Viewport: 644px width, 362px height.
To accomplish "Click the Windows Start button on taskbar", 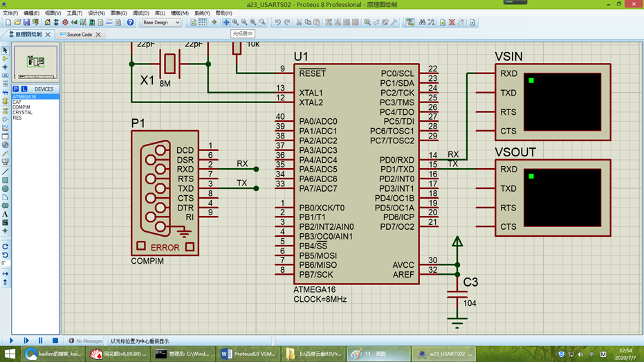I will point(10,354).
